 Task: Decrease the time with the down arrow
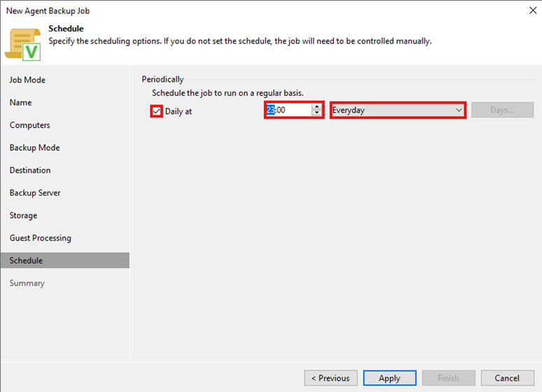[x=317, y=113]
